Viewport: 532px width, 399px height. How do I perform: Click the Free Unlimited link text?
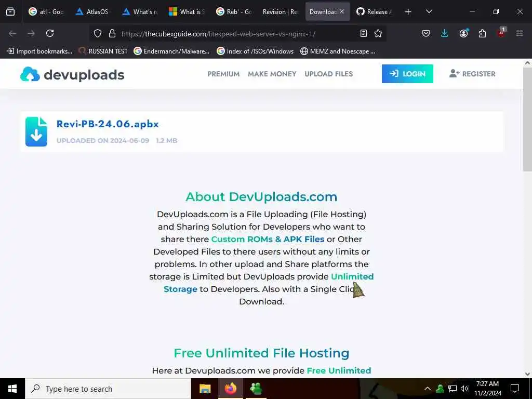(339, 370)
